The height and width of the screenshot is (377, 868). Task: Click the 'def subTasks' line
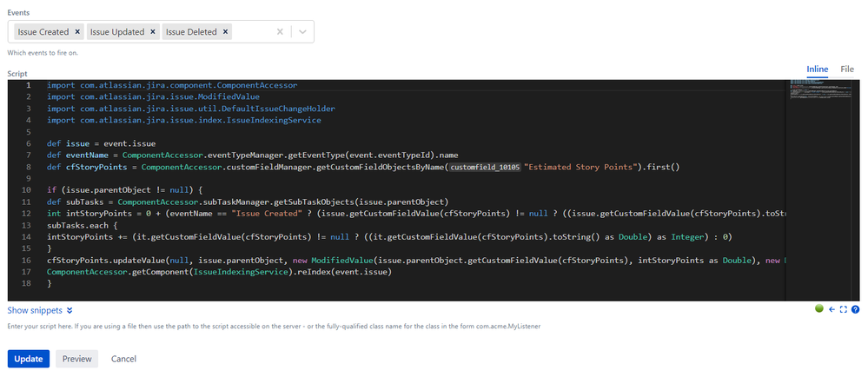(x=248, y=202)
